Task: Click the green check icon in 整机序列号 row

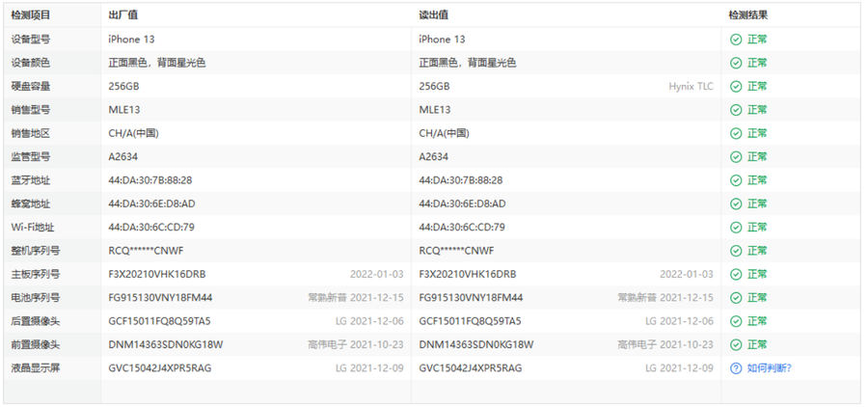Action: [x=736, y=251]
